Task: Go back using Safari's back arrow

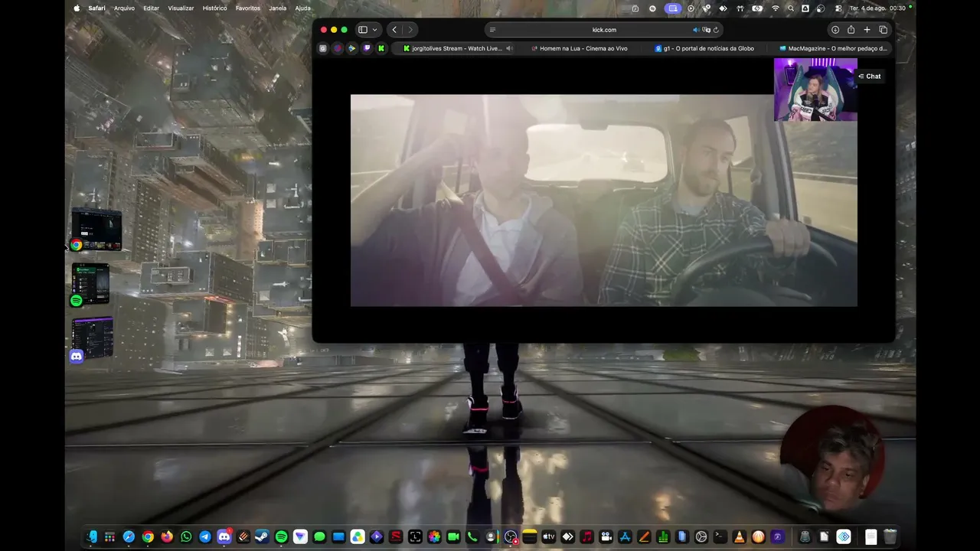Action: (394, 30)
